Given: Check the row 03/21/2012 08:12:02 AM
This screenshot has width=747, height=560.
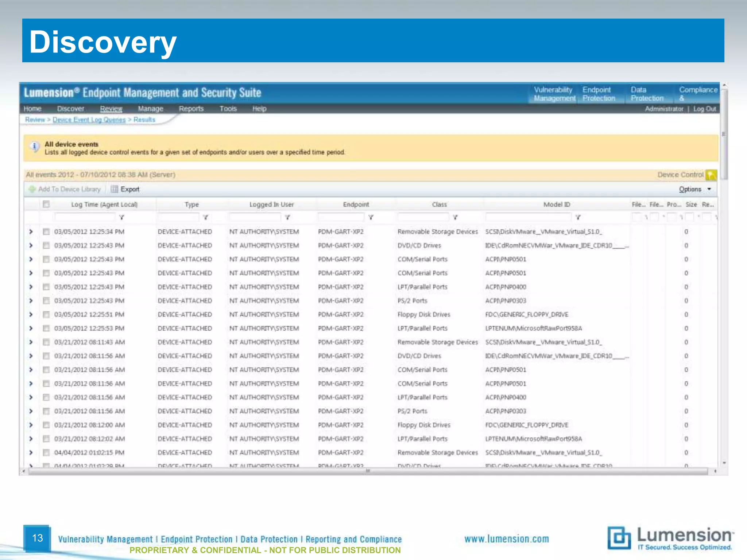Looking at the screenshot, I should pos(46,439).
